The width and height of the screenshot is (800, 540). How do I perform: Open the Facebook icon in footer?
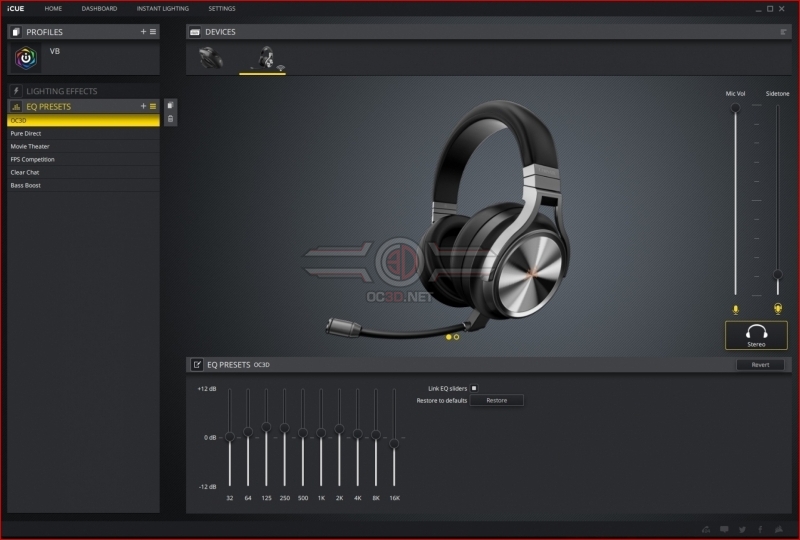pos(760,529)
